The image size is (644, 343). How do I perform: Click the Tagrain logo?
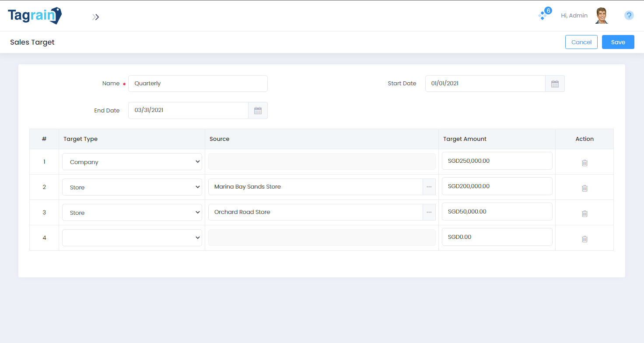click(35, 16)
